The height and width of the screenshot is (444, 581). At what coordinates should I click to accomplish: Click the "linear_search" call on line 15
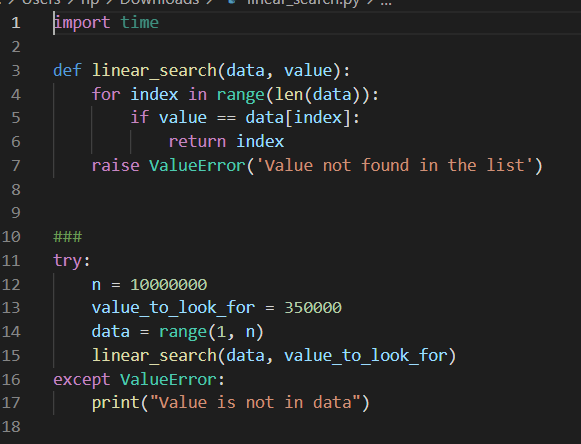pyautogui.click(x=154, y=355)
